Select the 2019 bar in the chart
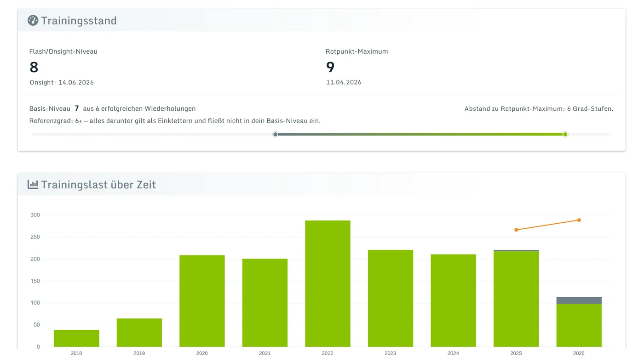 coord(139,333)
